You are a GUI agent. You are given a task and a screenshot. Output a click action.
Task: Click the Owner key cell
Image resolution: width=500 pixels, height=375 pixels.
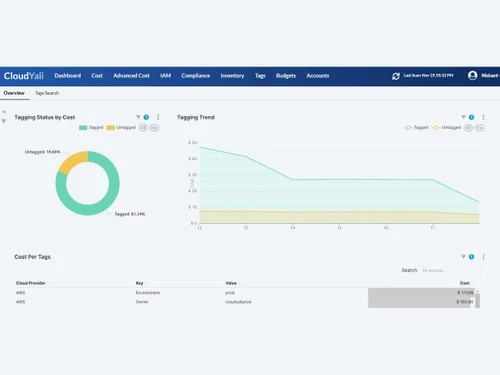pos(142,302)
